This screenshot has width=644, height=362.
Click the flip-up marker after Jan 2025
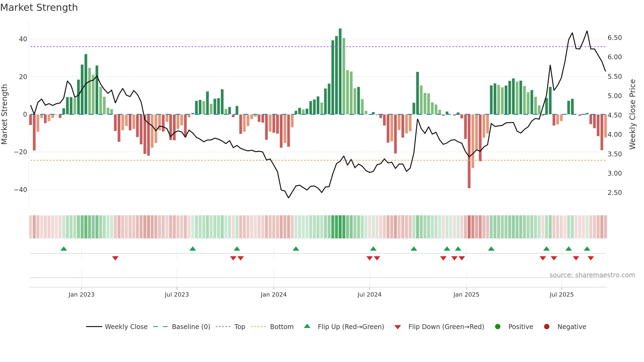pyautogui.click(x=491, y=249)
